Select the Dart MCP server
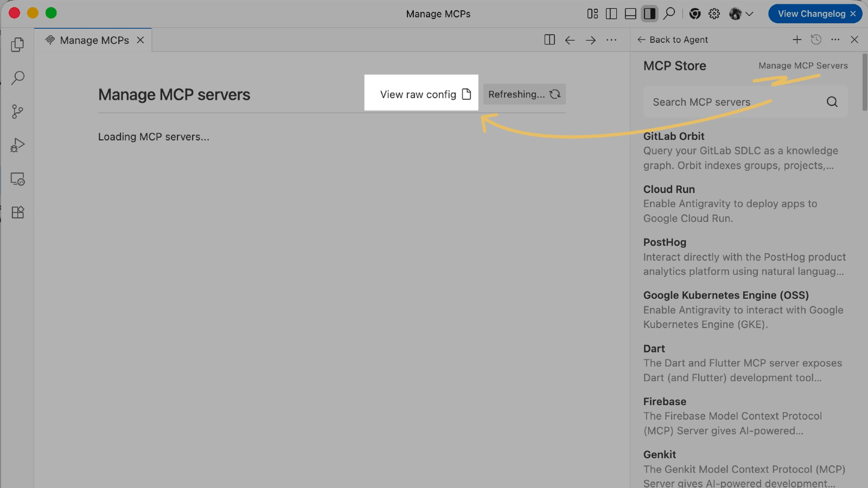 [745, 363]
